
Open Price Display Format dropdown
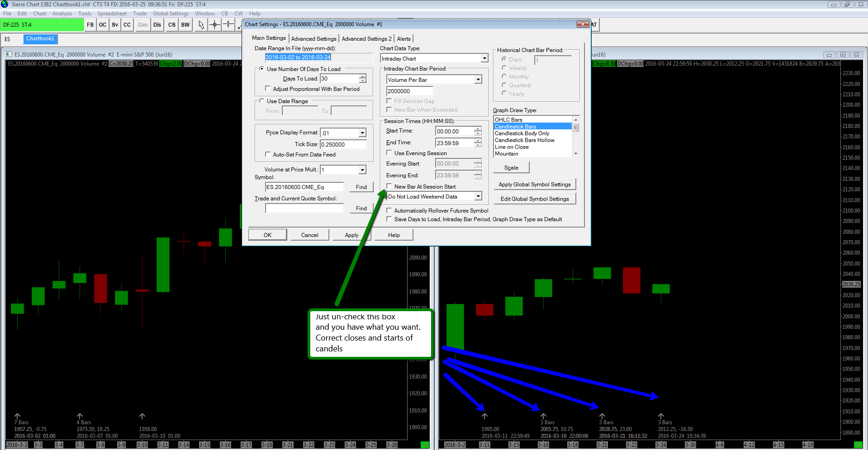click(362, 133)
